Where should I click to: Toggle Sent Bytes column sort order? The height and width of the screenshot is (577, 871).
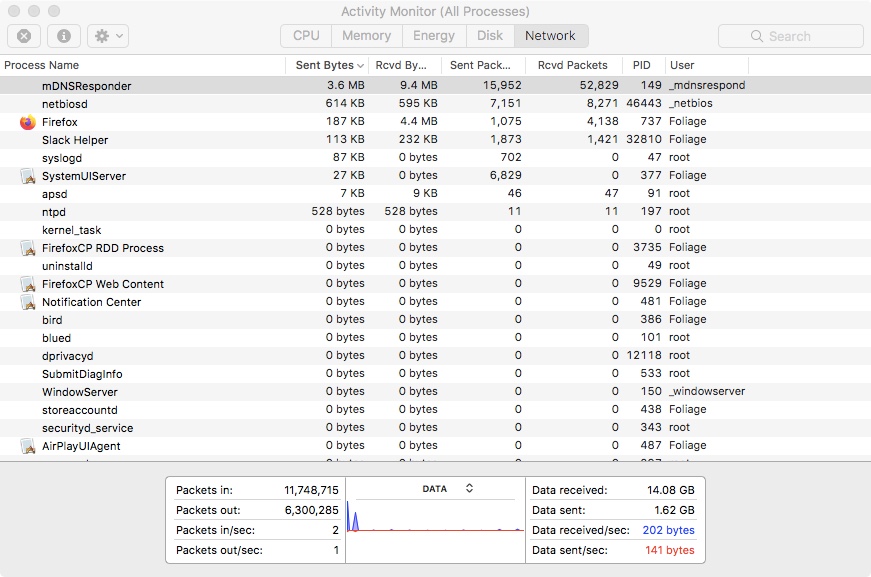[329, 65]
